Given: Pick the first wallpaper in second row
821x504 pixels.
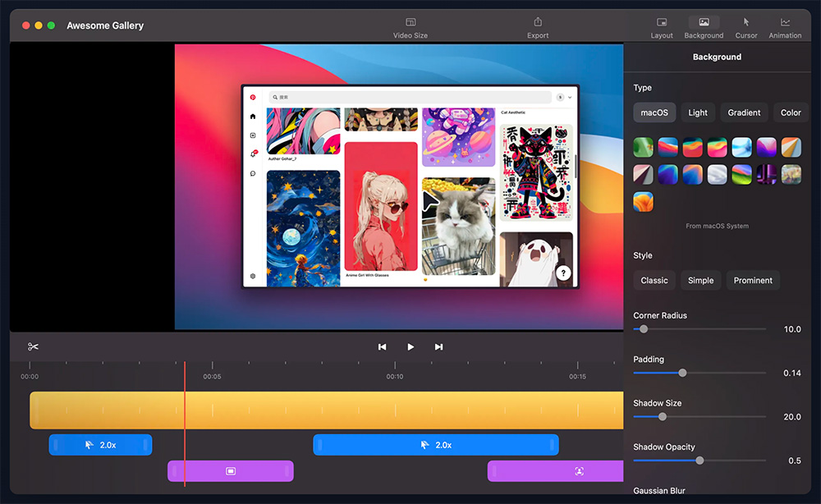Looking at the screenshot, I should click(x=643, y=175).
